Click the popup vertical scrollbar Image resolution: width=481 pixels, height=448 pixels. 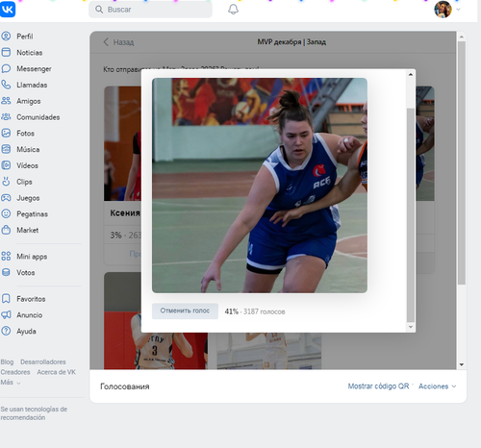411,215
